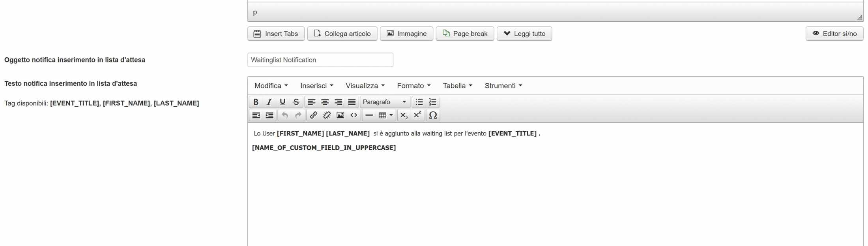Remove link using the unlink icon
The height and width of the screenshot is (246, 868).
pos(327,115)
